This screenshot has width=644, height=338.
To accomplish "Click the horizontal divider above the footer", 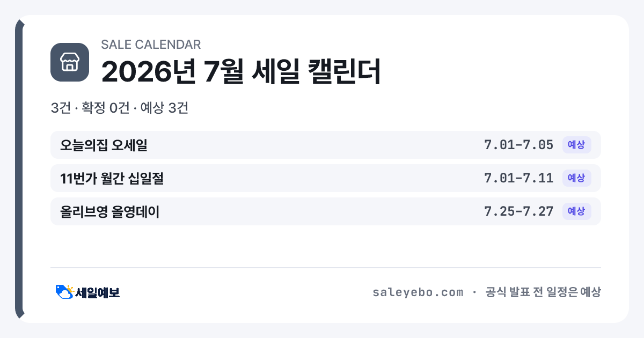I will (x=326, y=267).
